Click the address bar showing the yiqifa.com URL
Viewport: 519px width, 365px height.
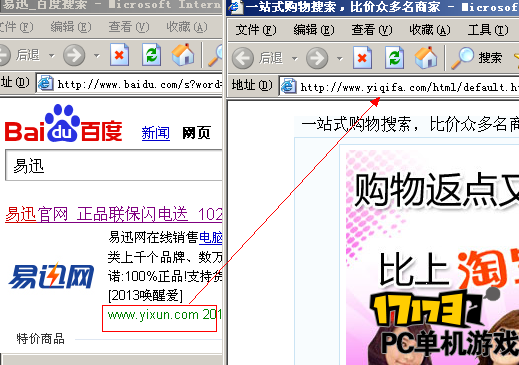(399, 87)
